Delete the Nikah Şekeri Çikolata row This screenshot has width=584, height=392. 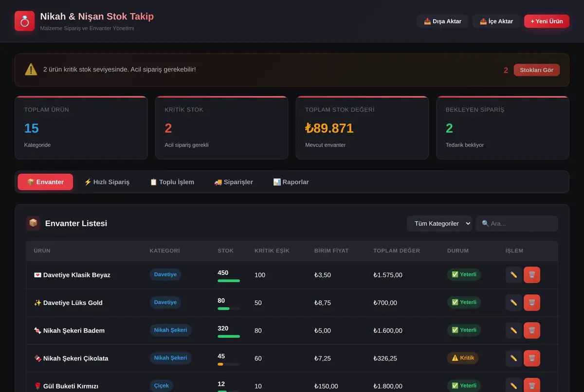(532, 358)
